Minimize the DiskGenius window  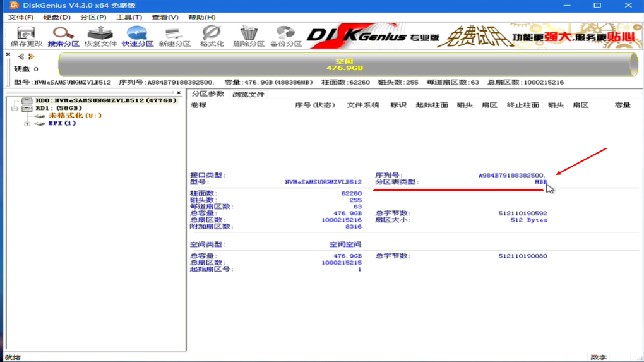click(x=567, y=5)
